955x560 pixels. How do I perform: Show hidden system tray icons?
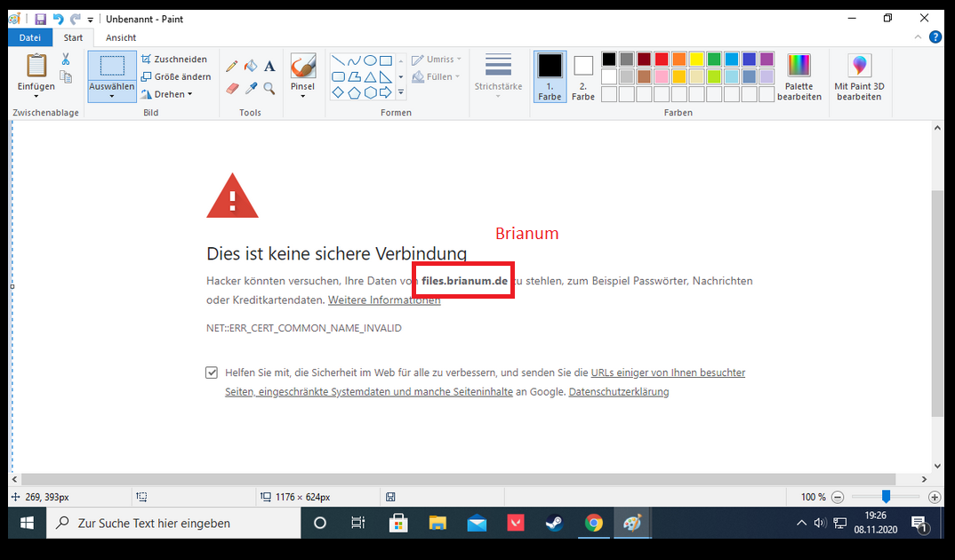point(801,523)
